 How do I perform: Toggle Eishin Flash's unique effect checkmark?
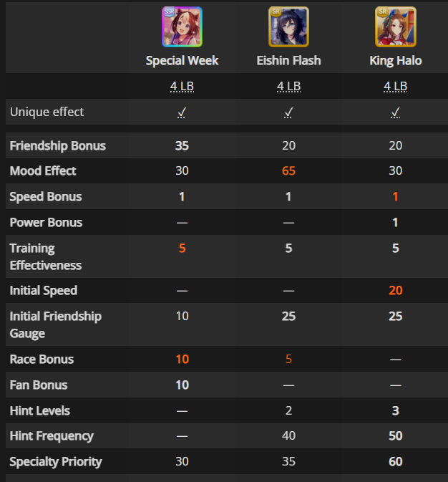(x=288, y=112)
